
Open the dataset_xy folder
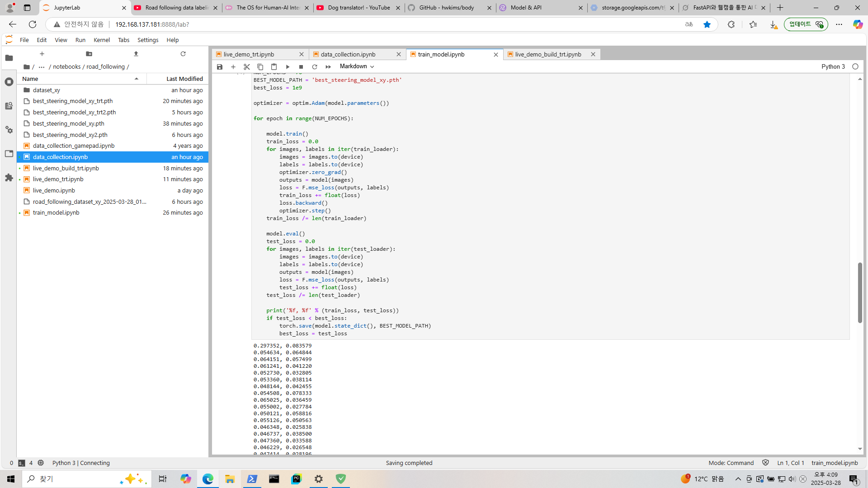(x=46, y=90)
